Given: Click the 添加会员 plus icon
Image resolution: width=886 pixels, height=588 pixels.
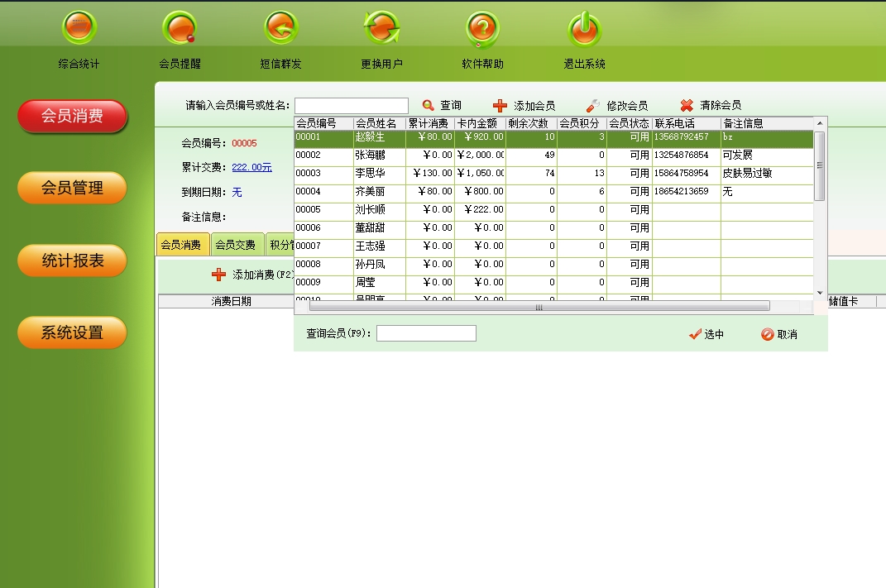Looking at the screenshot, I should tap(500, 106).
